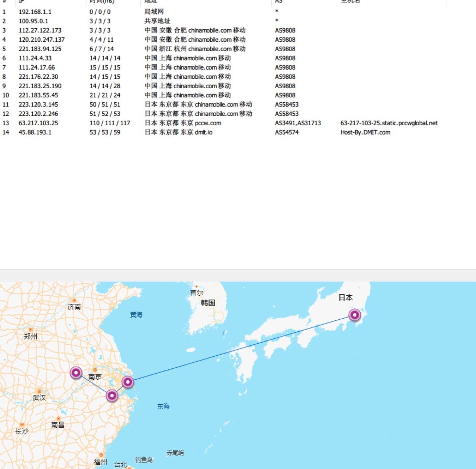Click the AS54574 cell
Viewport: 476px width, 469px height.
coord(287,132)
